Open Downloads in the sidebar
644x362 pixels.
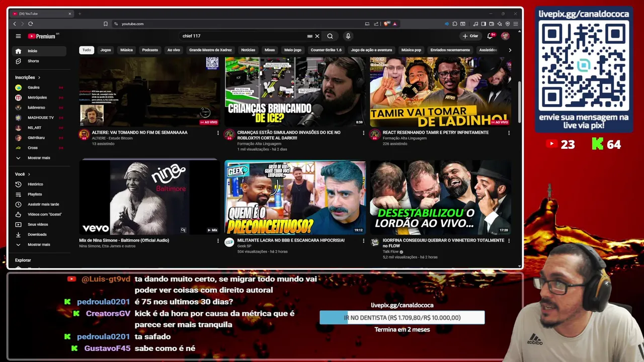(x=39, y=234)
